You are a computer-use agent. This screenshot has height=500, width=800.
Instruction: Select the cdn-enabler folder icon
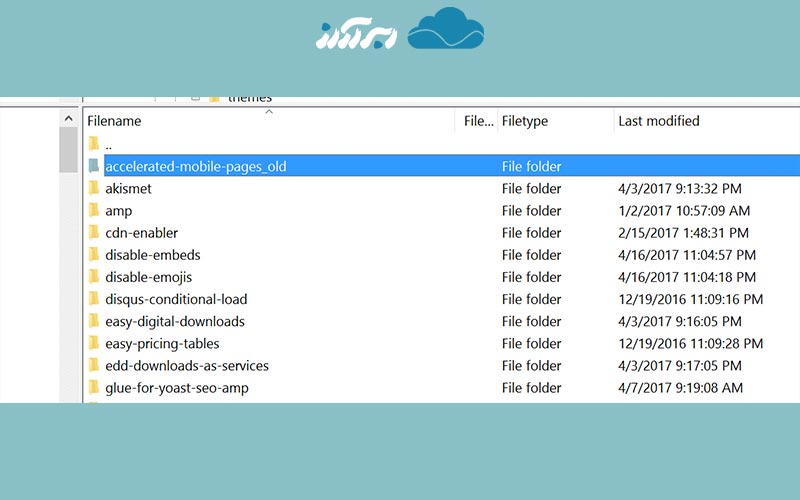coord(94,233)
